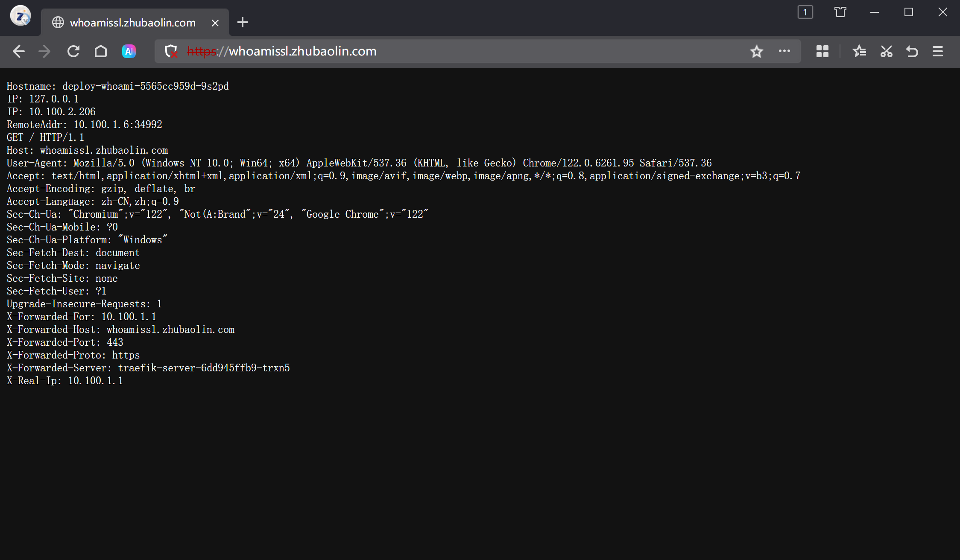Viewport: 960px width, 560px height.
Task: Launch the AI assistant icon
Action: 129,52
